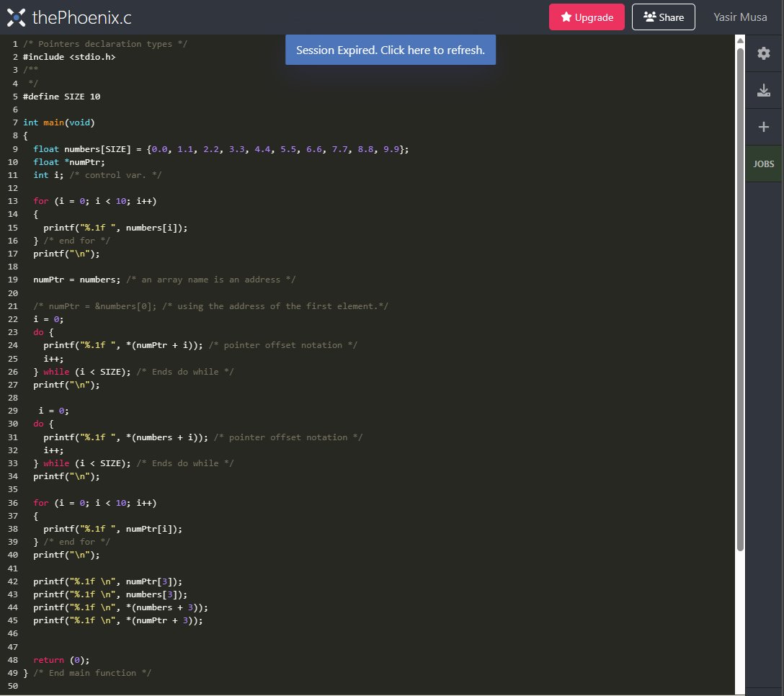This screenshot has height=696, width=784.
Task: Click the 'numPtr[3]' printf line
Action: 108,581
